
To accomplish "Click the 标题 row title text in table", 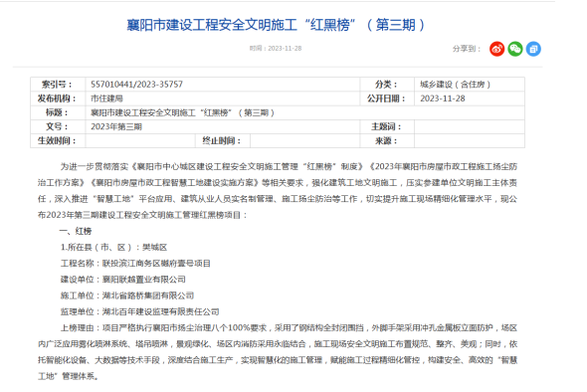I will (x=183, y=112).
